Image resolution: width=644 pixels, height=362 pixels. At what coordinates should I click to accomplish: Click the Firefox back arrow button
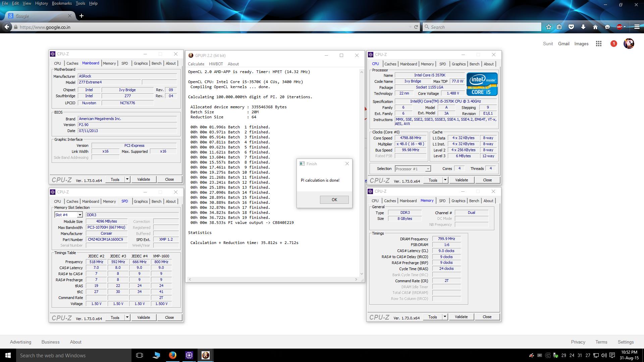(x=7, y=27)
